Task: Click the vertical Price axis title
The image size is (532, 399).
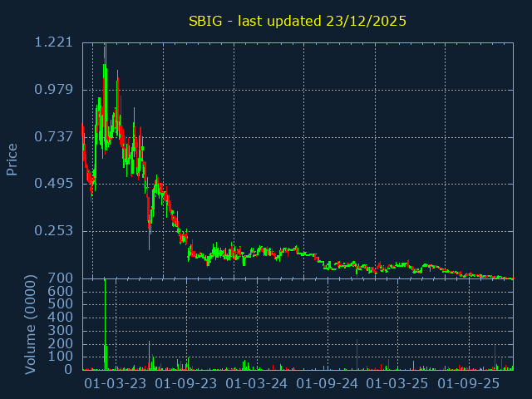Action: (12, 159)
